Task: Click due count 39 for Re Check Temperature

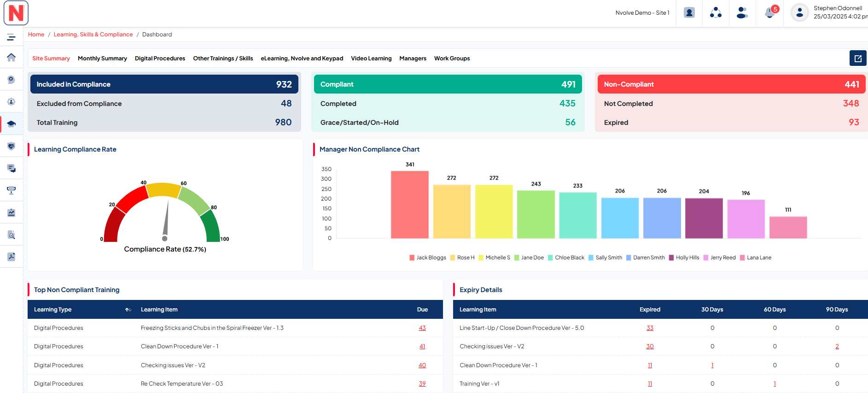Action: coord(422,384)
